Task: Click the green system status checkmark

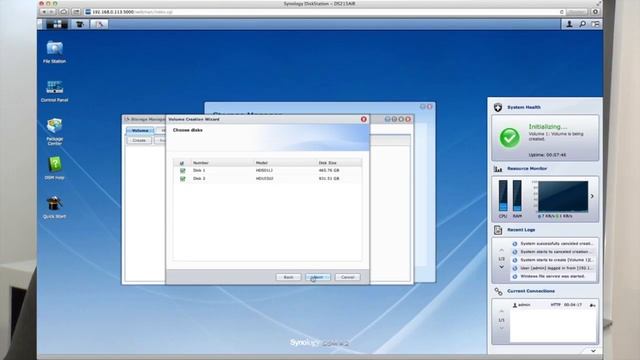Action: coord(510,138)
